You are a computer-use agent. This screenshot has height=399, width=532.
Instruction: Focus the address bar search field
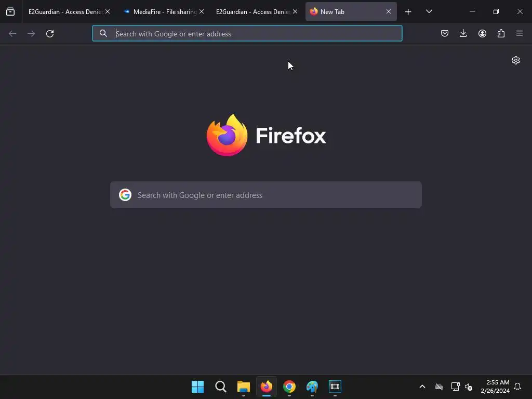[x=247, y=34]
